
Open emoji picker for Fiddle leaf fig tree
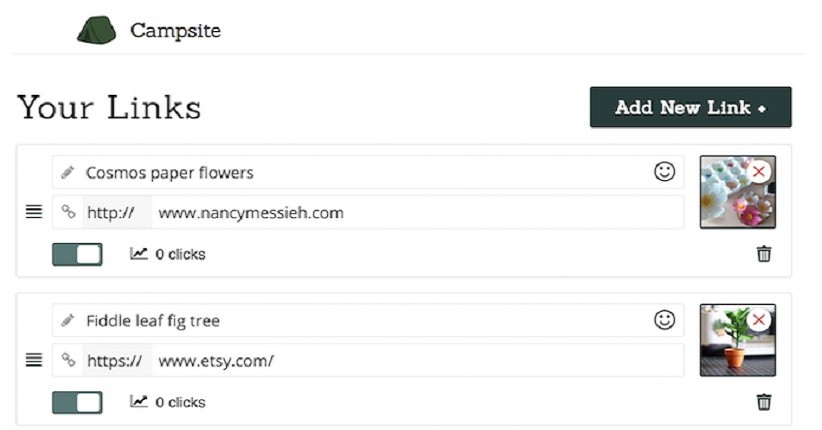[664, 320]
